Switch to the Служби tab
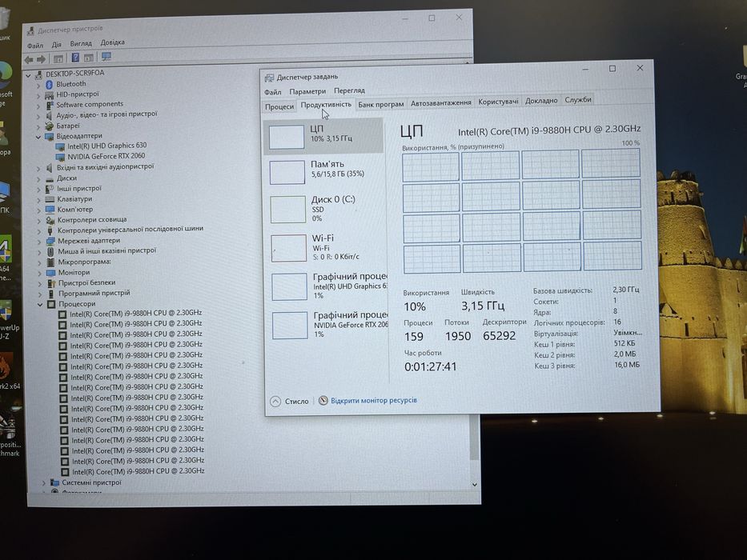This screenshot has height=560, width=747. click(x=578, y=99)
